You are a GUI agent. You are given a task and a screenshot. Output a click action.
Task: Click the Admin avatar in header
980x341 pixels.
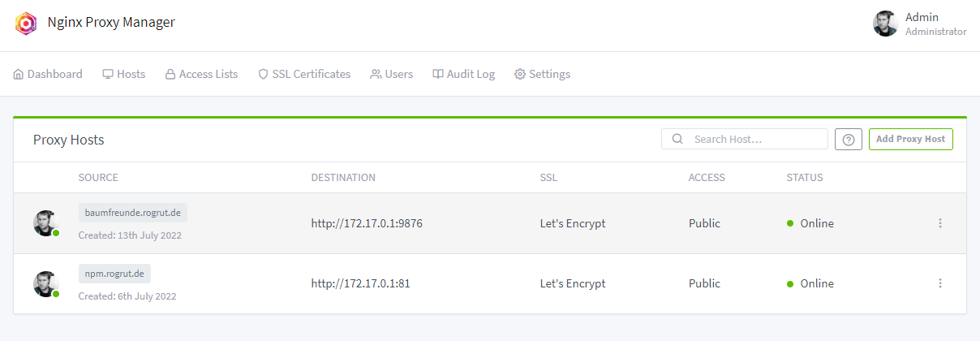tap(885, 24)
